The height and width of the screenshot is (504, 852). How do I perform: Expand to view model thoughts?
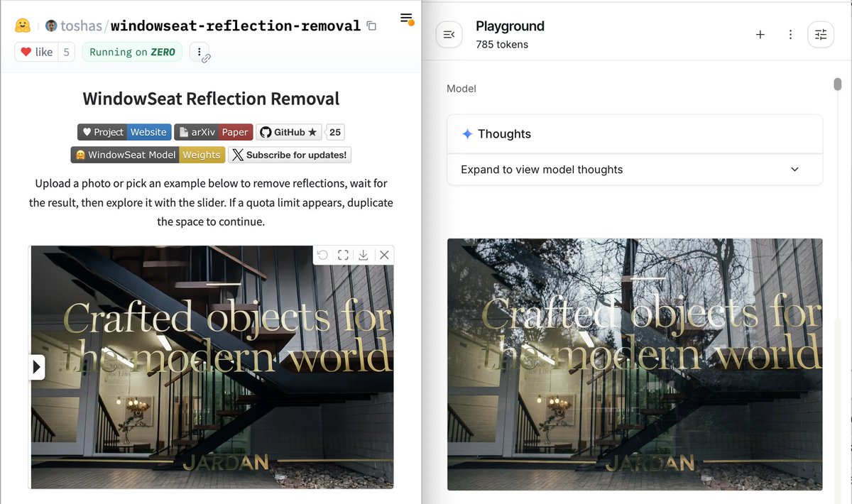click(x=634, y=170)
